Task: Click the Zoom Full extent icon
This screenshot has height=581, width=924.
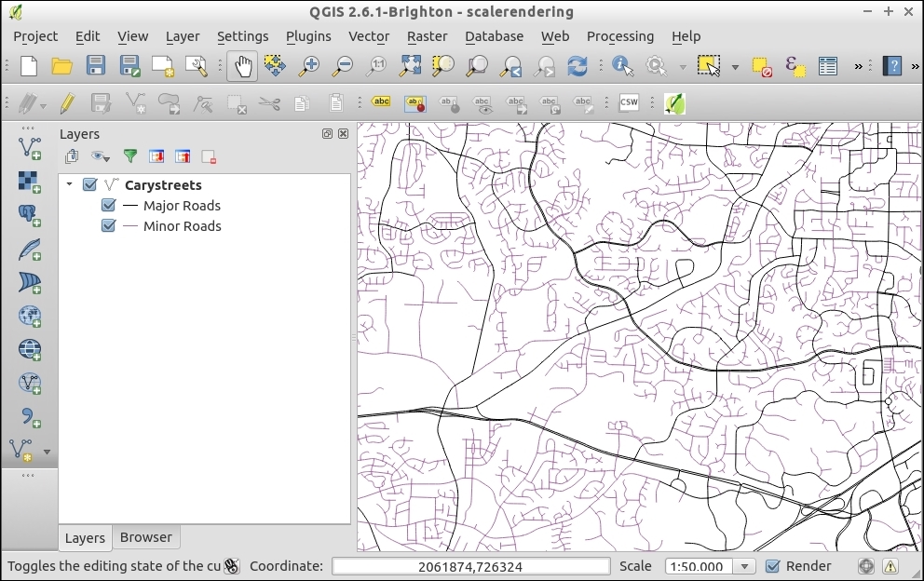Action: tap(410, 66)
